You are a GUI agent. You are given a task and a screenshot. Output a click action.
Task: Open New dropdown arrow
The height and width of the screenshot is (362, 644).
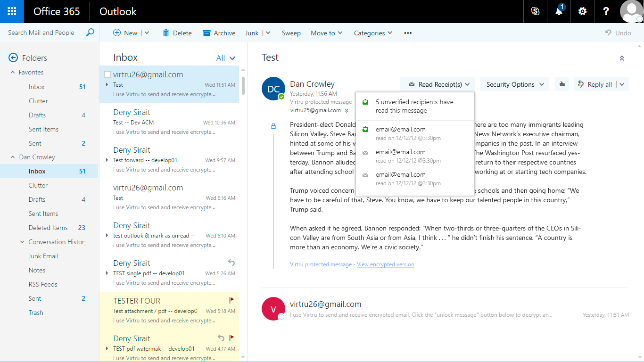coord(147,33)
